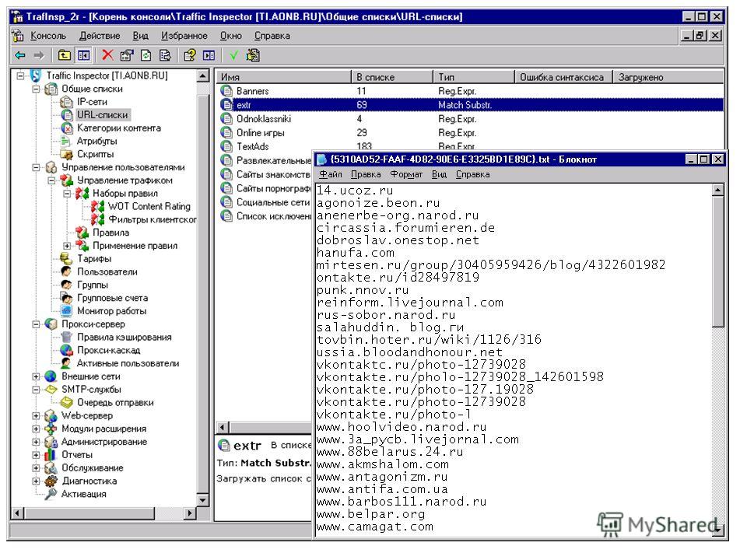Click the Forward arrow toolbar icon
This screenshot has width=747, height=560.
(39, 56)
